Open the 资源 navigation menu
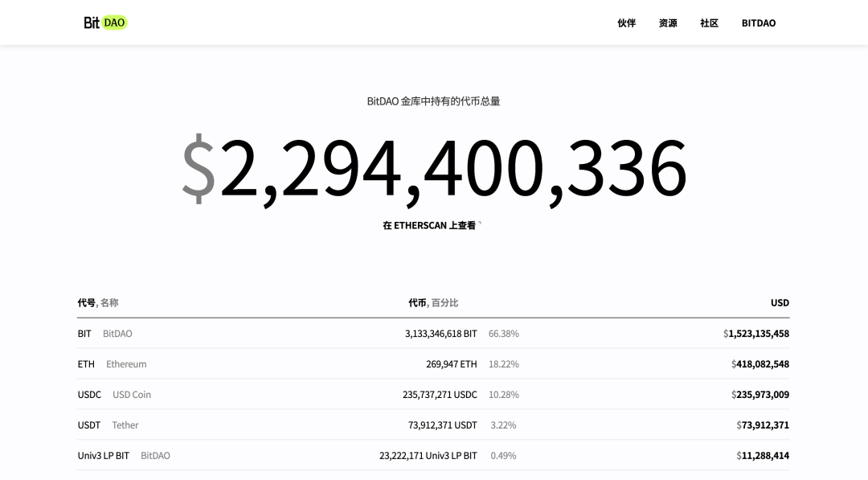Viewport: 868px width, 480px height. (668, 23)
